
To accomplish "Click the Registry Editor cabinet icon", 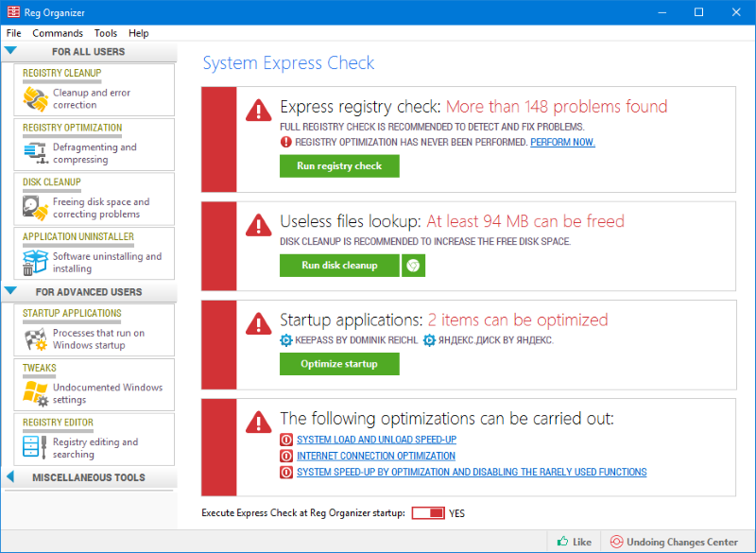I will point(35,448).
